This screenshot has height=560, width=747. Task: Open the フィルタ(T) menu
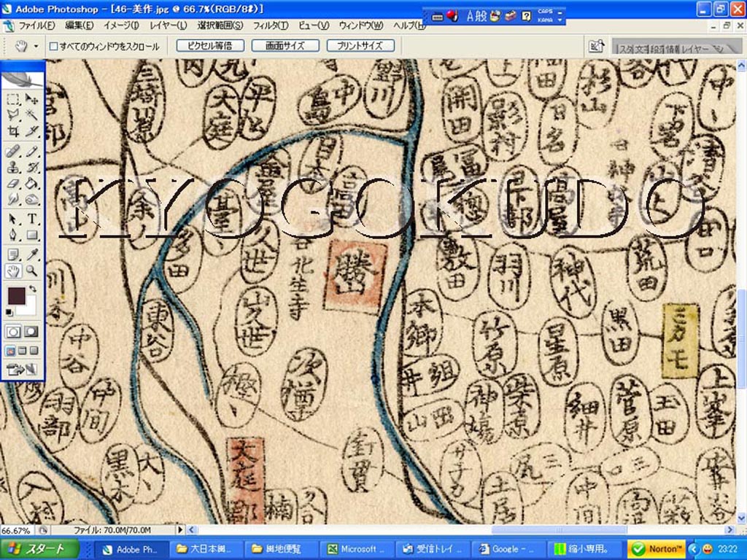[x=270, y=26]
